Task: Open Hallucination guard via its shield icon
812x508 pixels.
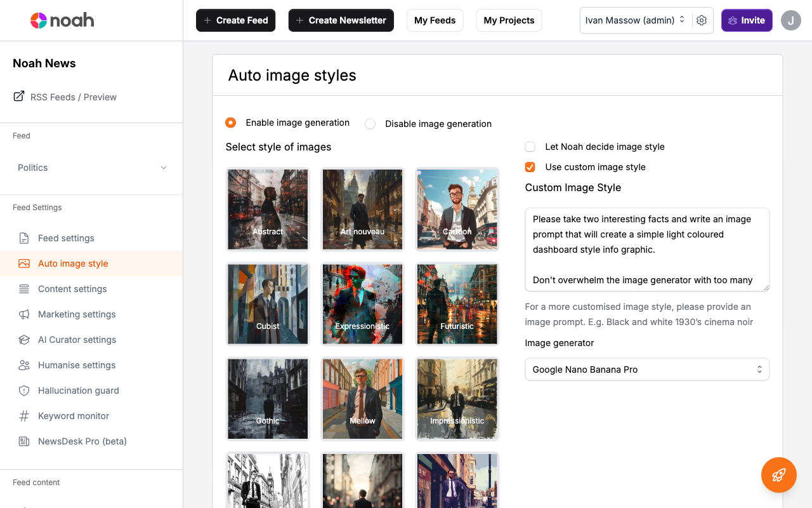Action: 24,391
